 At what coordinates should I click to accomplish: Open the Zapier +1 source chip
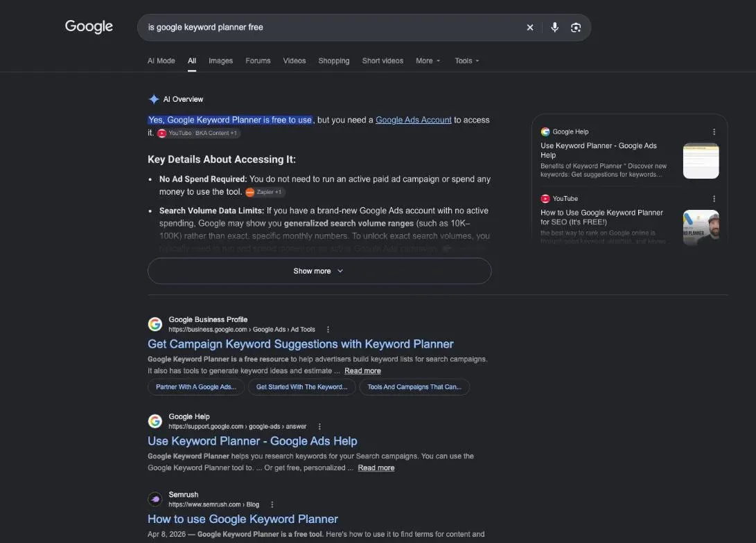(265, 193)
